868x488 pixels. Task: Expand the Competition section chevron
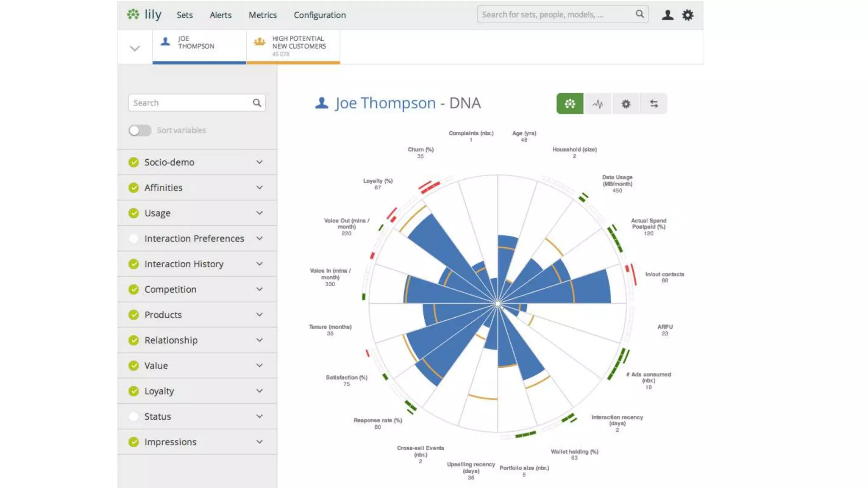[x=259, y=289]
